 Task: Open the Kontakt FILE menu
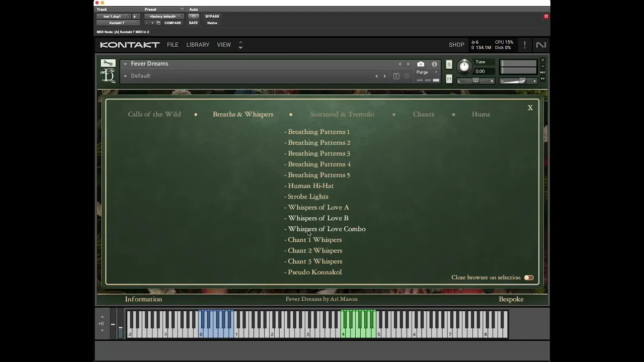coord(173,45)
